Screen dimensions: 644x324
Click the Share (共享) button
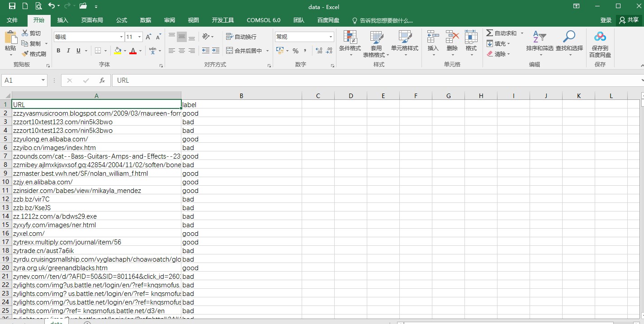click(x=629, y=20)
